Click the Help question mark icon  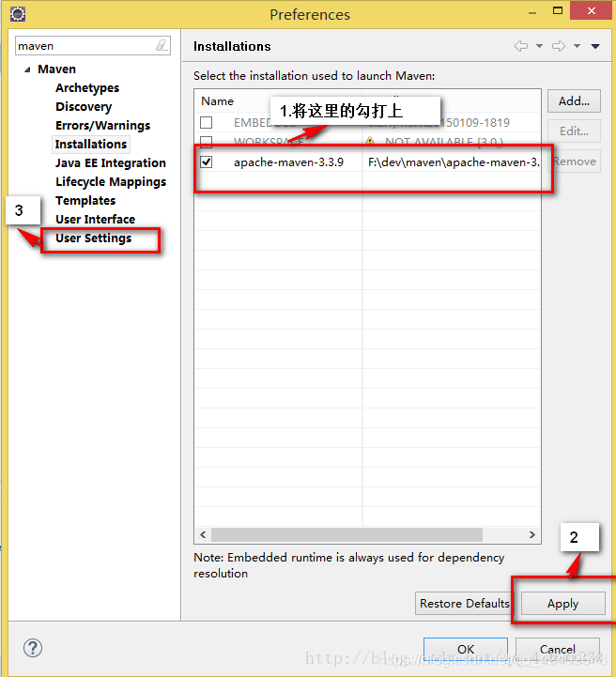33,648
